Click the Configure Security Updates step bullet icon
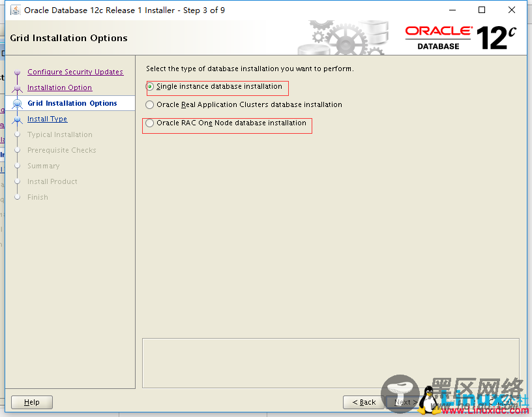This screenshot has height=417, width=532. pyautogui.click(x=18, y=72)
